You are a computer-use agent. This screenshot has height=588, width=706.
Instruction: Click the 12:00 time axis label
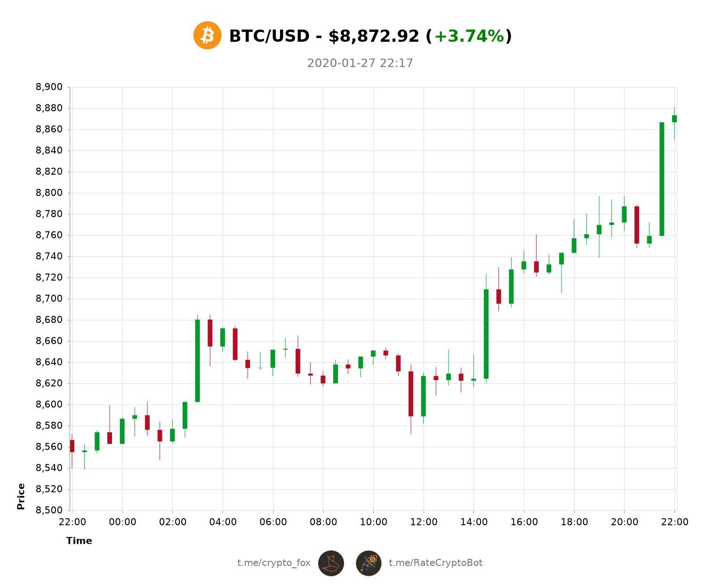click(424, 522)
